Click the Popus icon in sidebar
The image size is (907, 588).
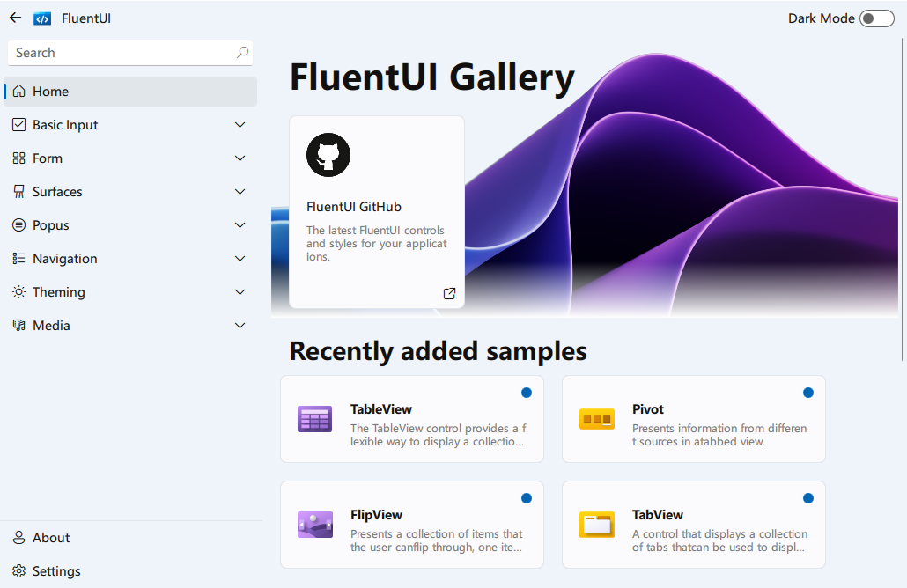click(19, 225)
